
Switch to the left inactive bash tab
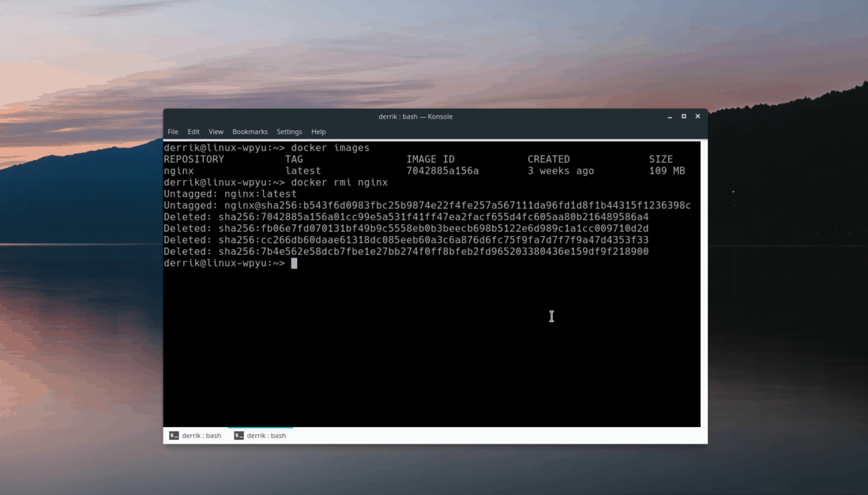(195, 436)
